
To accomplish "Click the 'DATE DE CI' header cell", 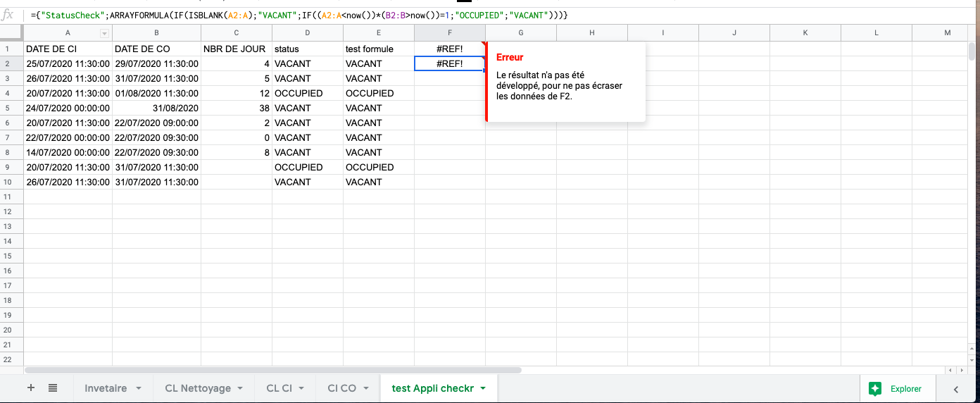I will 68,49.
